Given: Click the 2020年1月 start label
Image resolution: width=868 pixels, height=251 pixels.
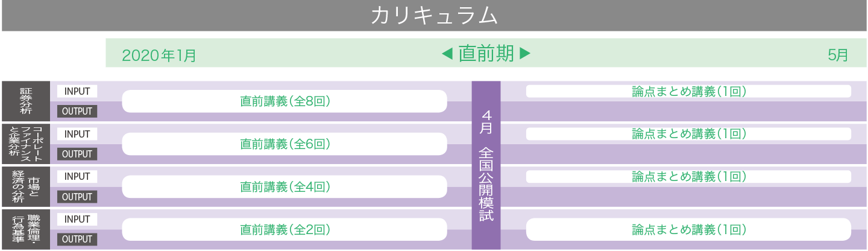Looking at the screenshot, I should click(x=159, y=56).
